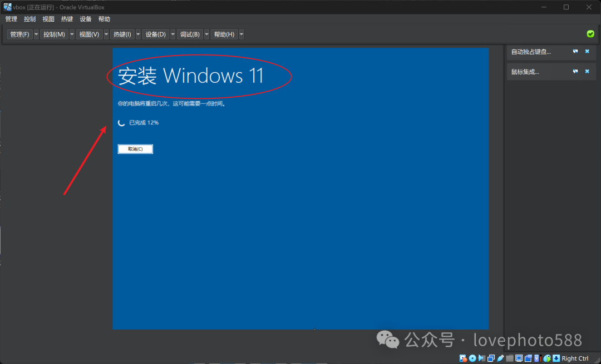
Task: Open display settings status bar icon
Action: [519, 358]
